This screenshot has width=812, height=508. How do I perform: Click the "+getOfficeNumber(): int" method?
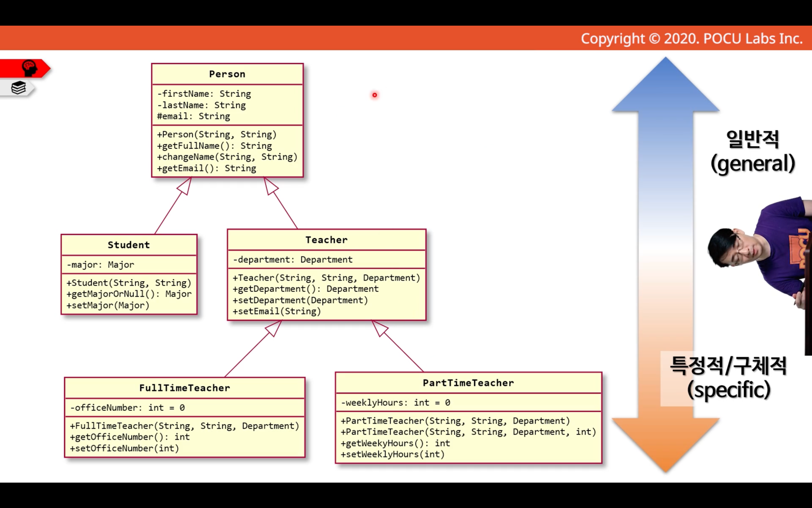tap(130, 437)
